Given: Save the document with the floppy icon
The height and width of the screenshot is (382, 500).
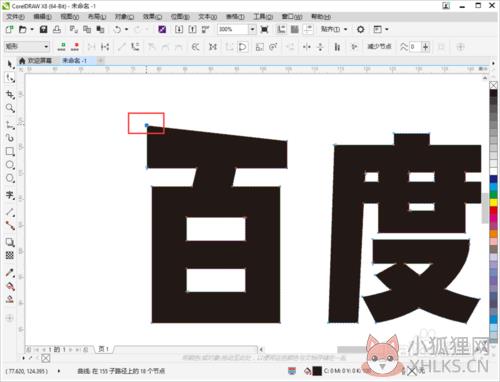Looking at the screenshot, I should coord(43,29).
